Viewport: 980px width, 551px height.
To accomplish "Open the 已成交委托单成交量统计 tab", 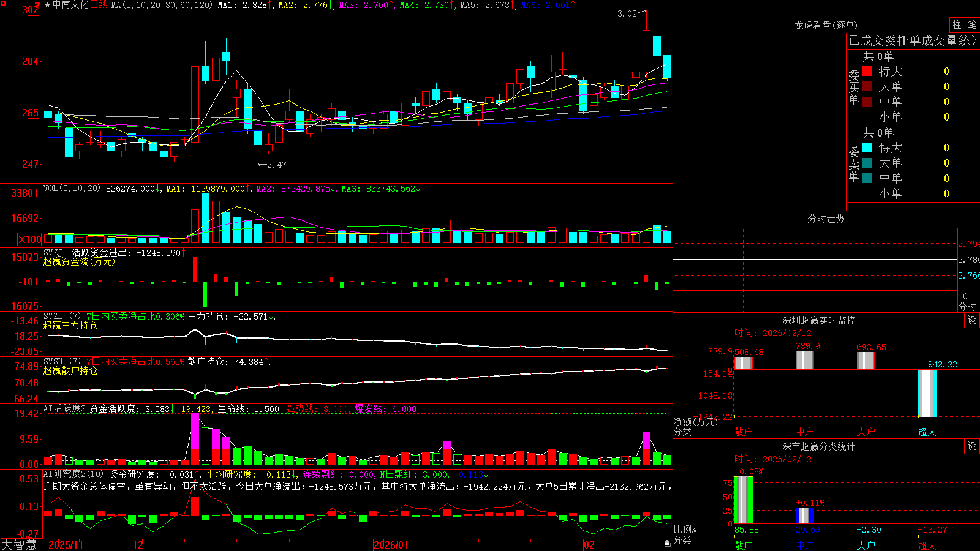I will (914, 40).
